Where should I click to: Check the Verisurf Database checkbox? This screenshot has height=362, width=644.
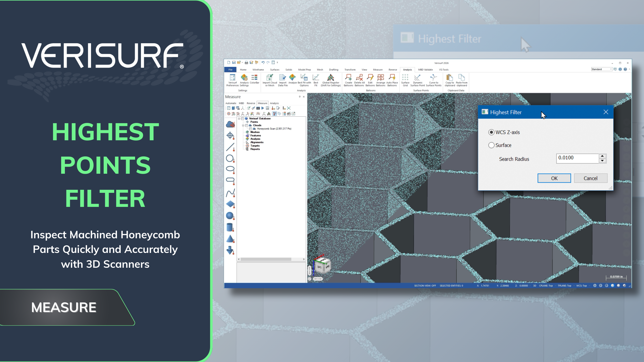click(243, 118)
